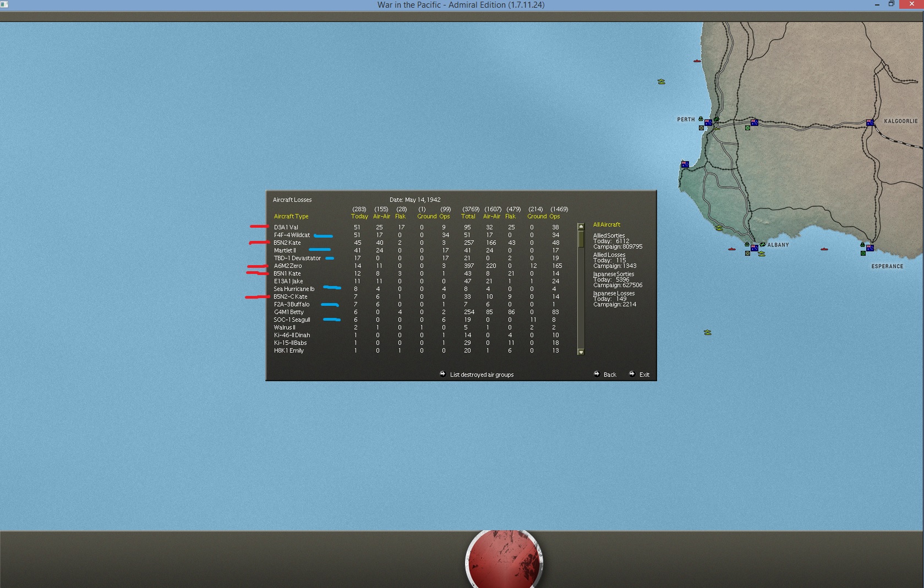924x588 pixels.
Task: Click the Total column header
Action: coord(468,216)
